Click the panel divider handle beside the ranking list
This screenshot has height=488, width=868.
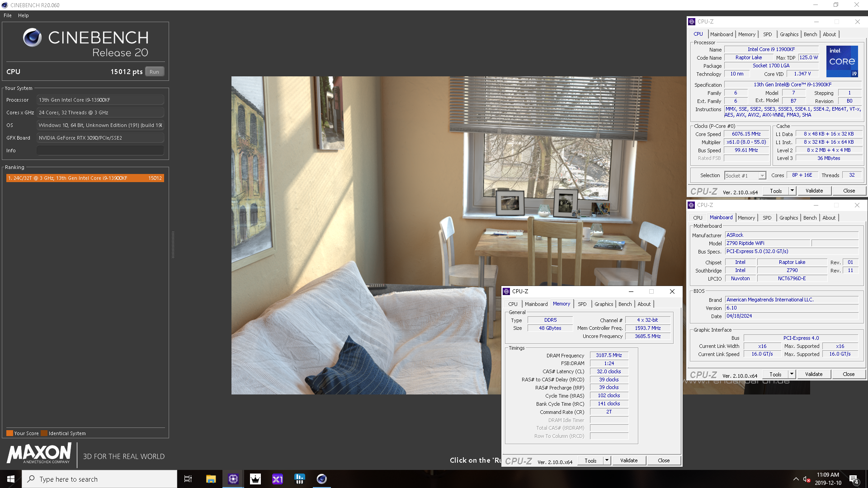point(173,244)
